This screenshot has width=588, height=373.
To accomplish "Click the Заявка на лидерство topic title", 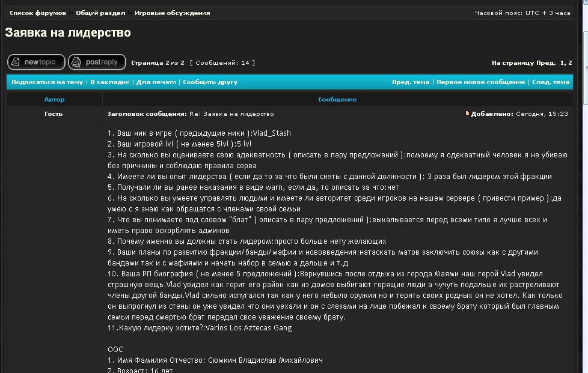I will (x=68, y=33).
